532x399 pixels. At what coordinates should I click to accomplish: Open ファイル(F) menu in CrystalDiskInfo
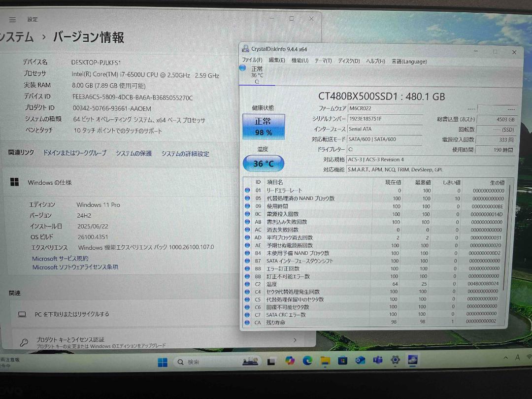point(252,60)
